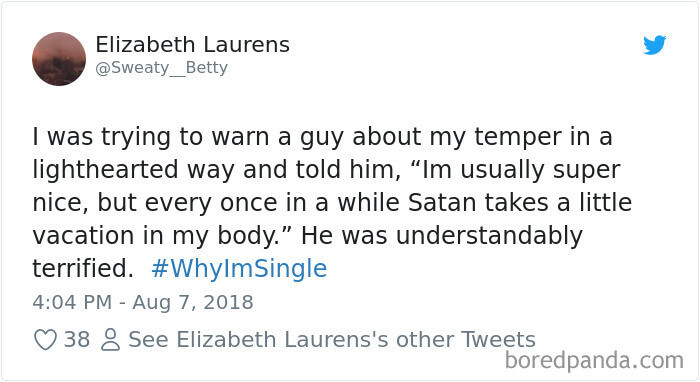700x382 pixels.
Task: Click the tweet line starting 'lighthearted way'
Action: click(x=326, y=170)
